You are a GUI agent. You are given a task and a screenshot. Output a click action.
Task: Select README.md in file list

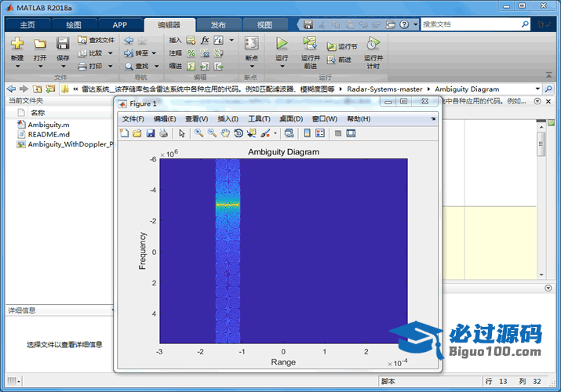49,134
